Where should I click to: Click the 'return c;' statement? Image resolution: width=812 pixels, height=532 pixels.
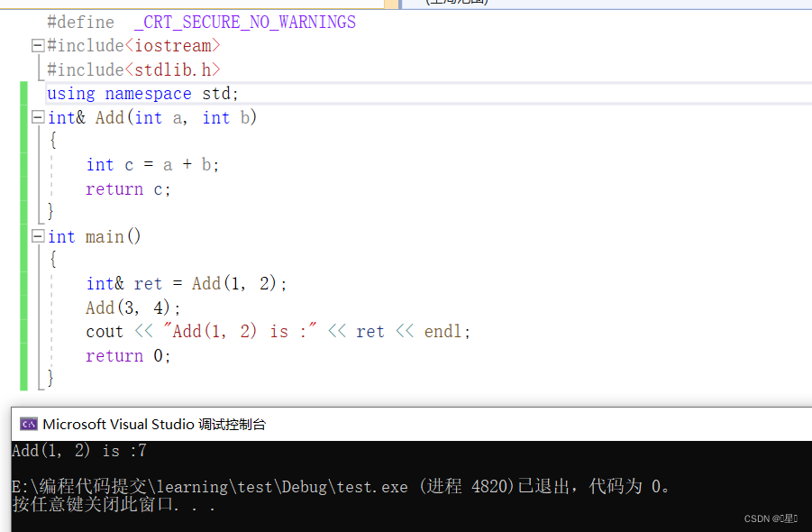click(x=128, y=189)
